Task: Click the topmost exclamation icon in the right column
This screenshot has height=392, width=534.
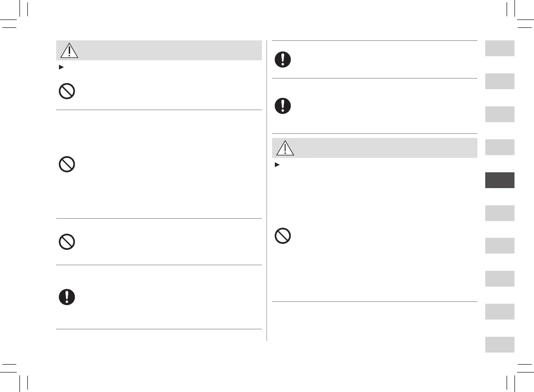Action: coord(283,59)
